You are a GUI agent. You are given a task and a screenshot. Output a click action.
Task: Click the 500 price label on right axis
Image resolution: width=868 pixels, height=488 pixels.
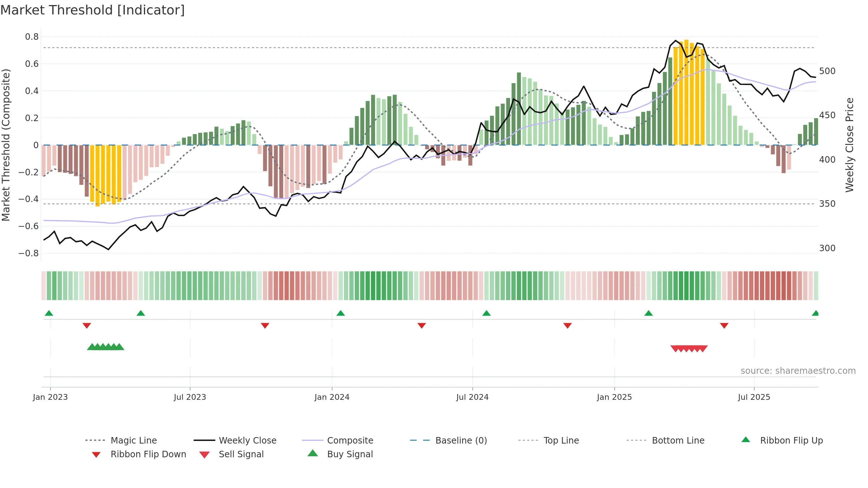827,71
